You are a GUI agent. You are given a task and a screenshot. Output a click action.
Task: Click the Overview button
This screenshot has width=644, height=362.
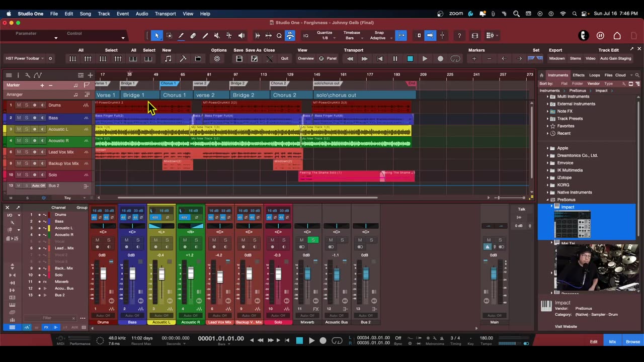coord(306,59)
